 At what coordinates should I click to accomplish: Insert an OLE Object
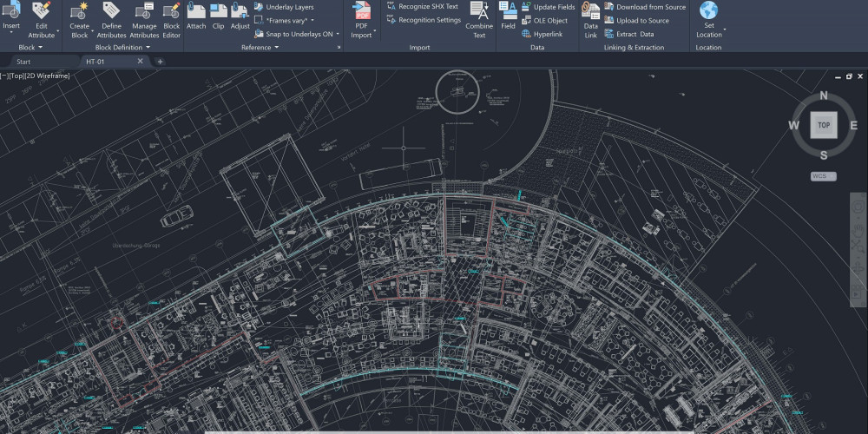pos(545,21)
